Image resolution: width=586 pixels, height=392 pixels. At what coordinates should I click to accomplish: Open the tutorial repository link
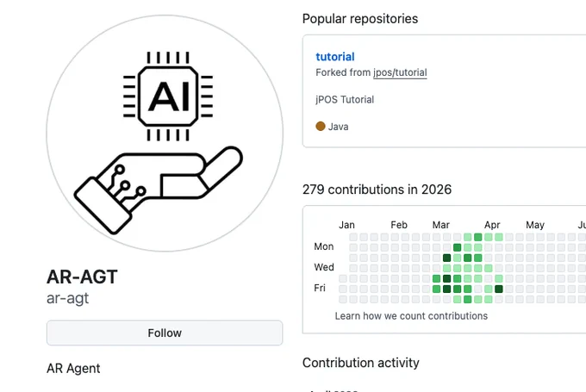(x=335, y=57)
